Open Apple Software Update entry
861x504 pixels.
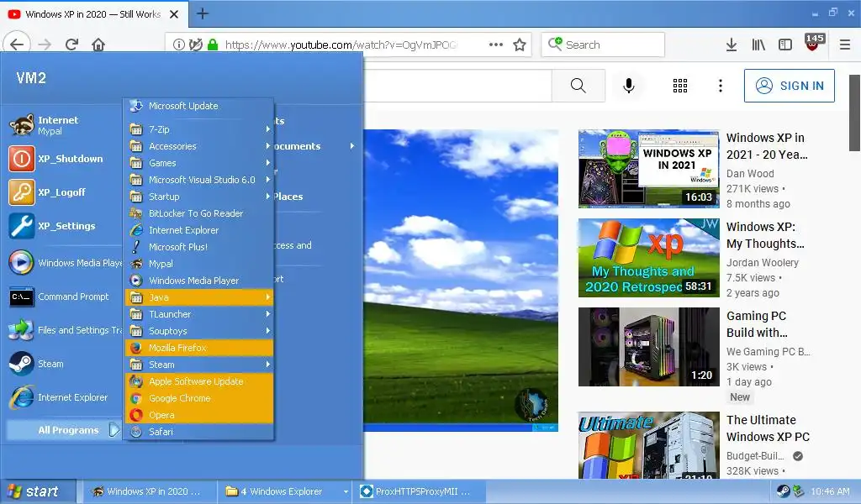click(199, 381)
